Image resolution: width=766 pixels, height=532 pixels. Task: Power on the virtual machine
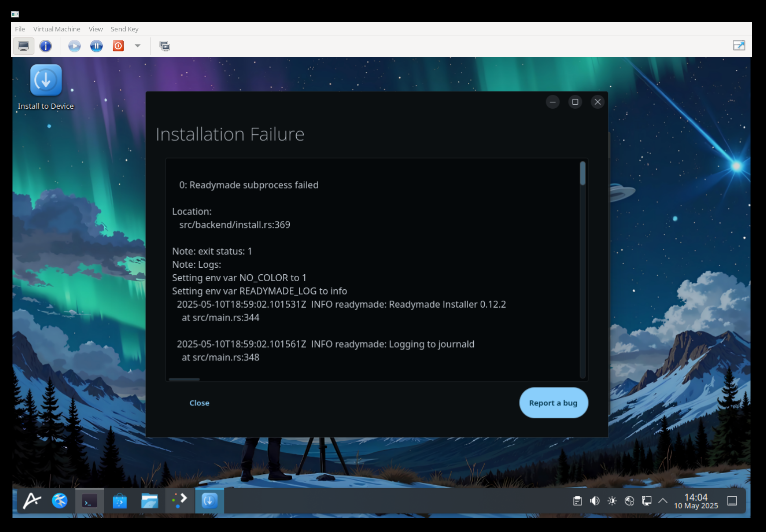click(x=74, y=46)
